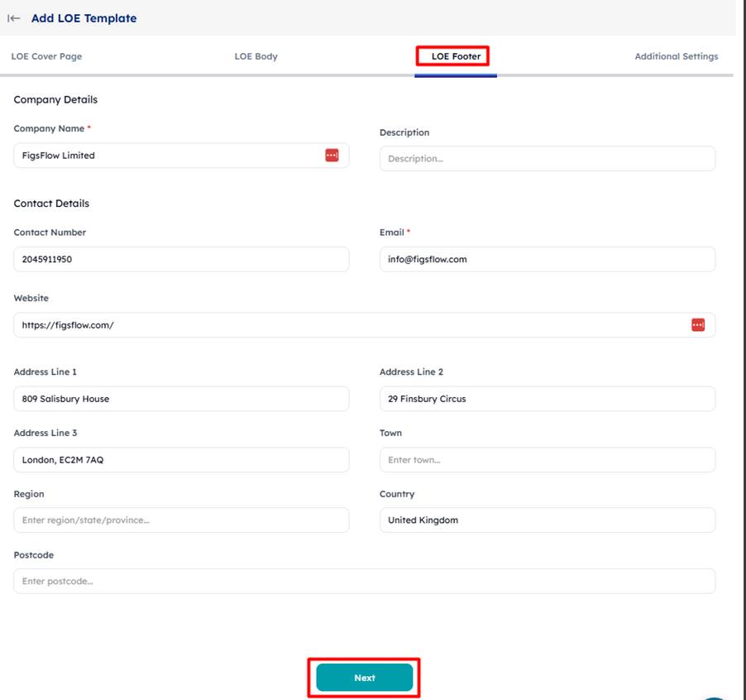Click the Postcode input field
Image resolution: width=746 pixels, height=700 pixels.
(x=365, y=581)
